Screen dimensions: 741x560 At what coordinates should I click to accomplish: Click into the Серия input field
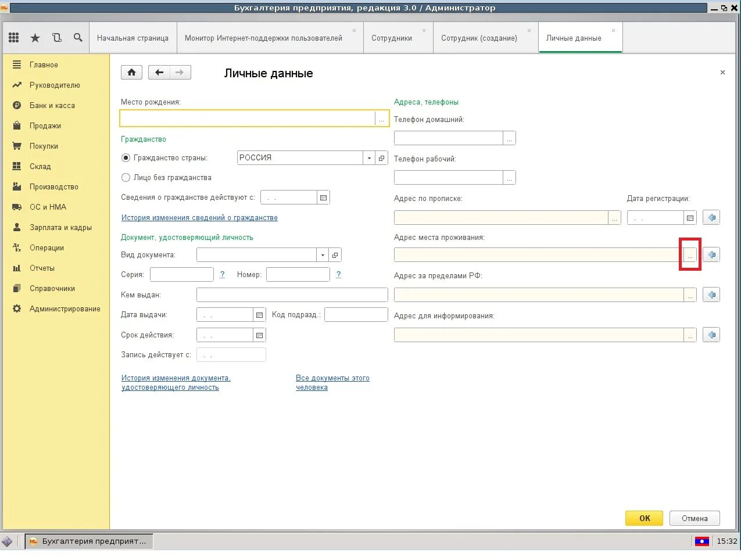(182, 274)
